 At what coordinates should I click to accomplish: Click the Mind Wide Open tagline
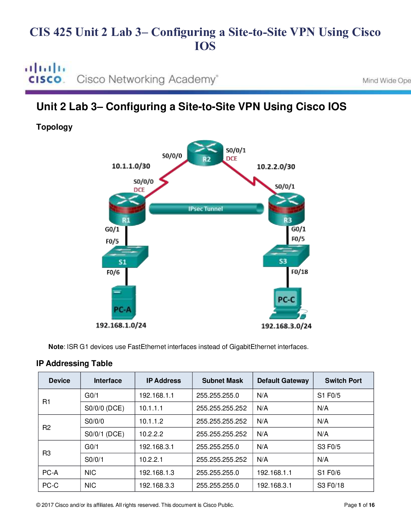(x=386, y=81)
